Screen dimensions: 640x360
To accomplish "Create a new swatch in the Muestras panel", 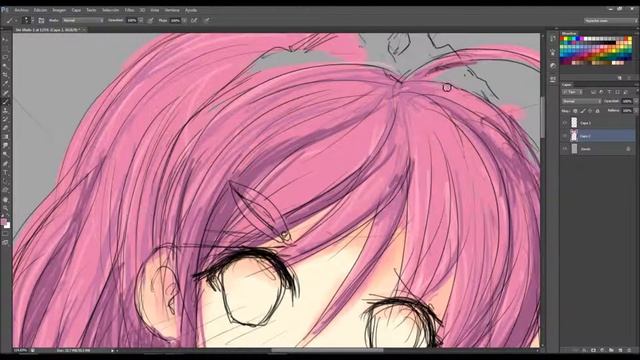I will point(620,78).
